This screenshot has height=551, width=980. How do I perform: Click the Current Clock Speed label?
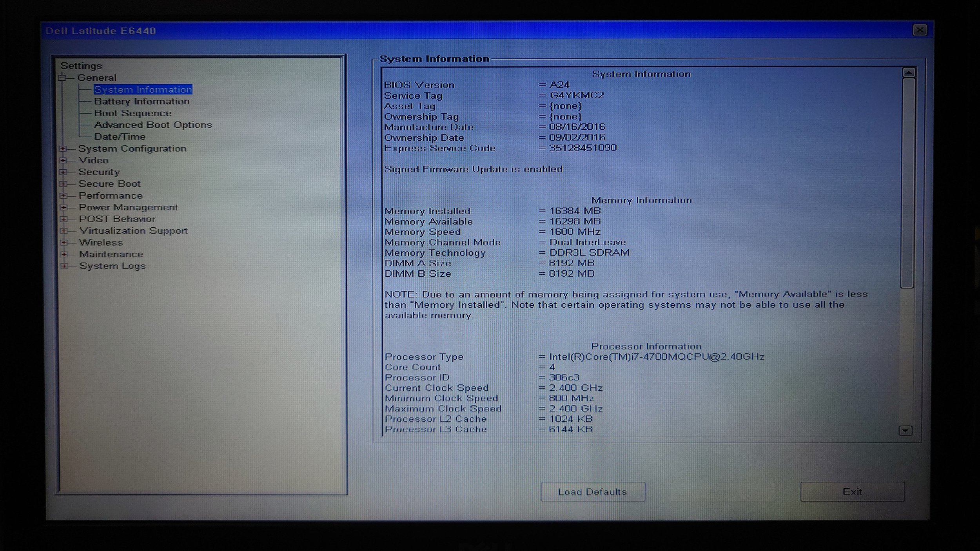tap(437, 388)
